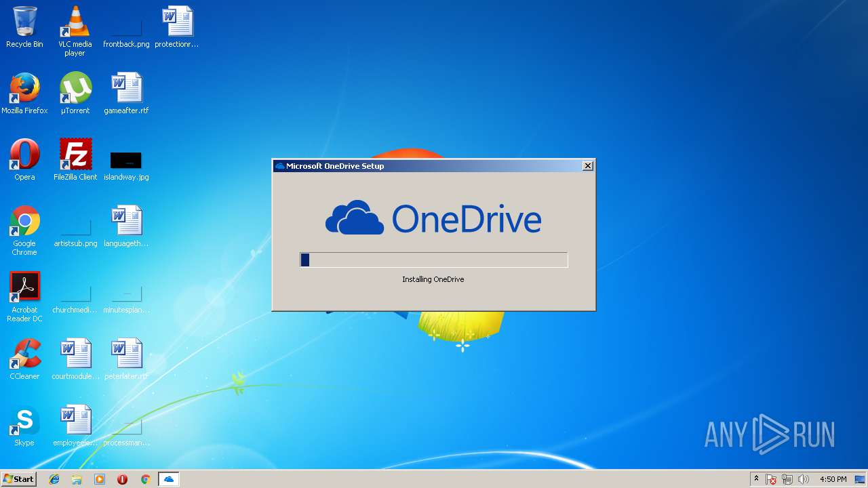Click the Opera icon in taskbar

click(122, 479)
